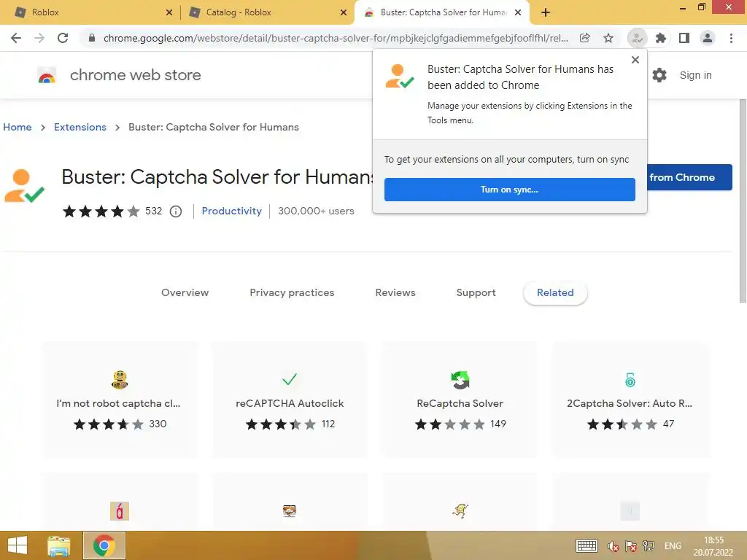This screenshot has height=560, width=747.
Task: Click the 300,000+ users text
Action: (317, 211)
